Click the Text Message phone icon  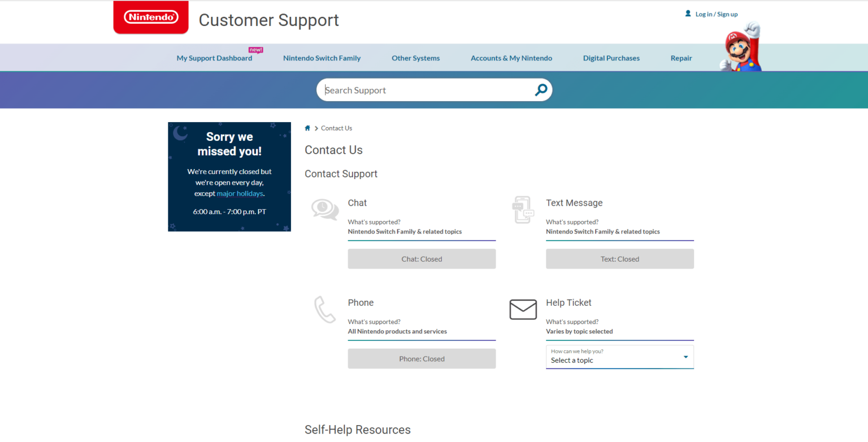(x=523, y=210)
